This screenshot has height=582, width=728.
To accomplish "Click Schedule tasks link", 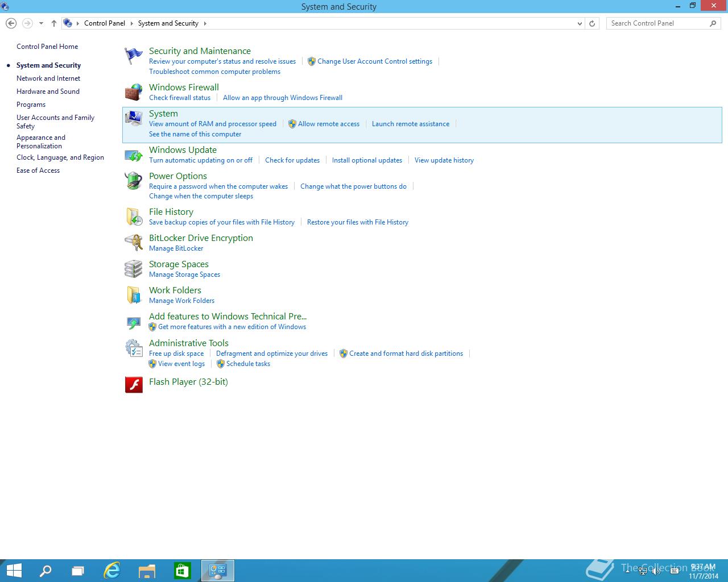I will pos(249,364).
